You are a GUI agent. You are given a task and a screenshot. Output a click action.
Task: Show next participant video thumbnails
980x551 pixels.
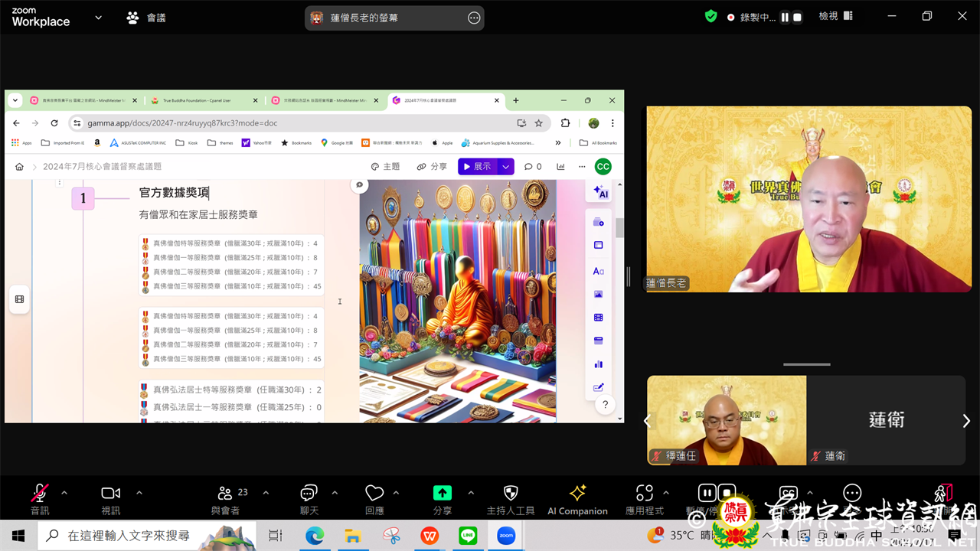pos(966,421)
